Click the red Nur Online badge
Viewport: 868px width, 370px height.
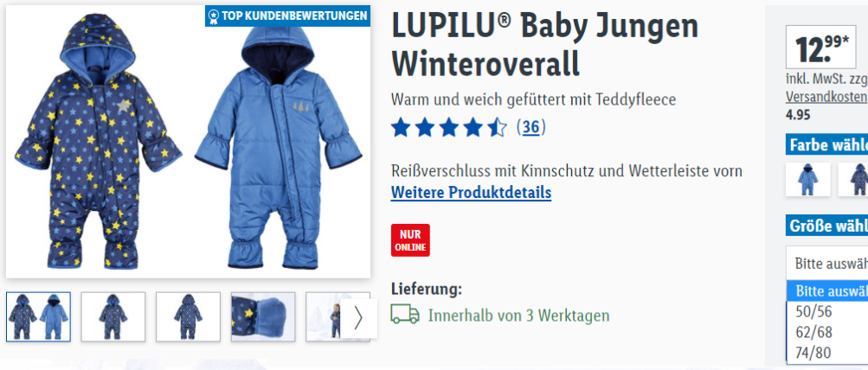410,240
